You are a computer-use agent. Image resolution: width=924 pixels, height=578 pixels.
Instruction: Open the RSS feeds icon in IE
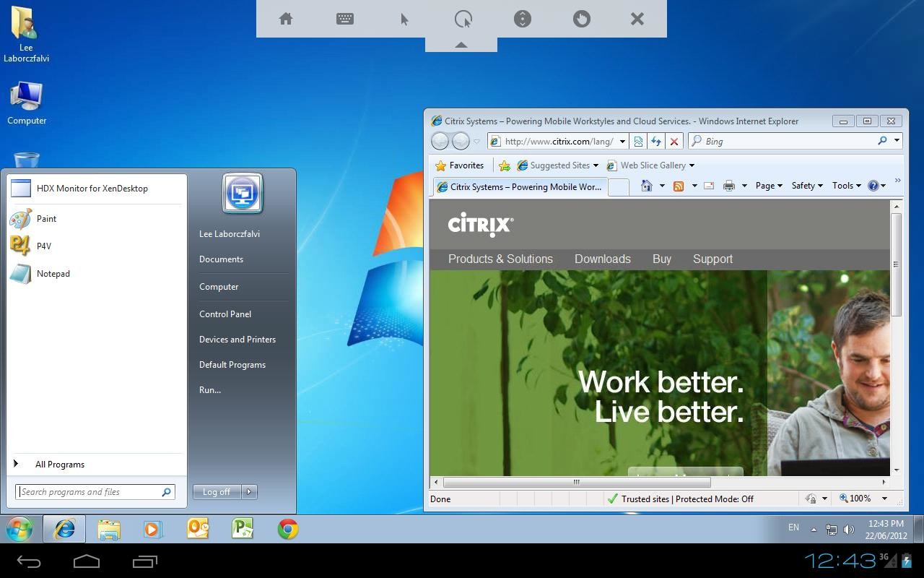[x=679, y=186]
